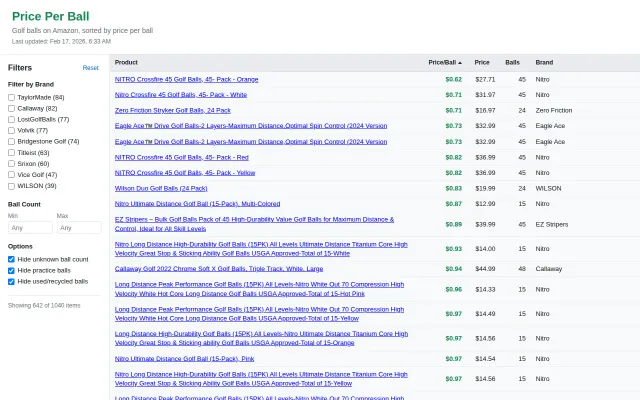Open NITRO Crossfire 45 Pack Orange link
This screenshot has height=400, width=640.
pos(187,80)
